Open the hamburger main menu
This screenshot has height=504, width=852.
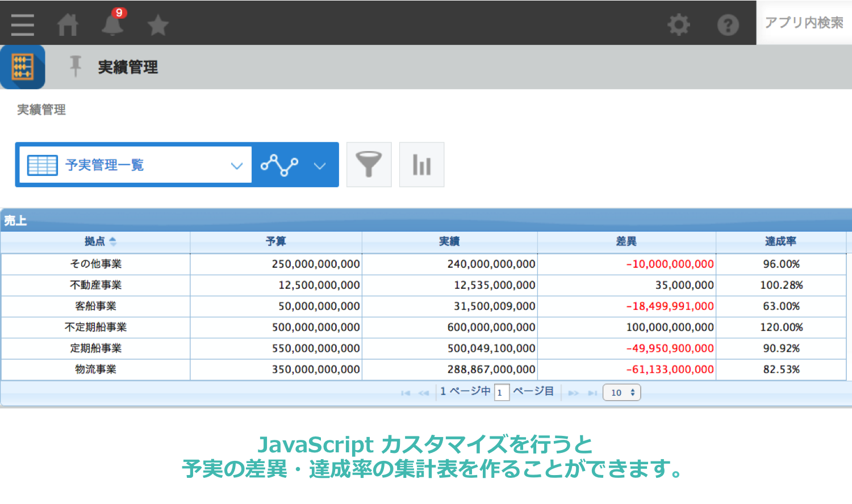23,25
